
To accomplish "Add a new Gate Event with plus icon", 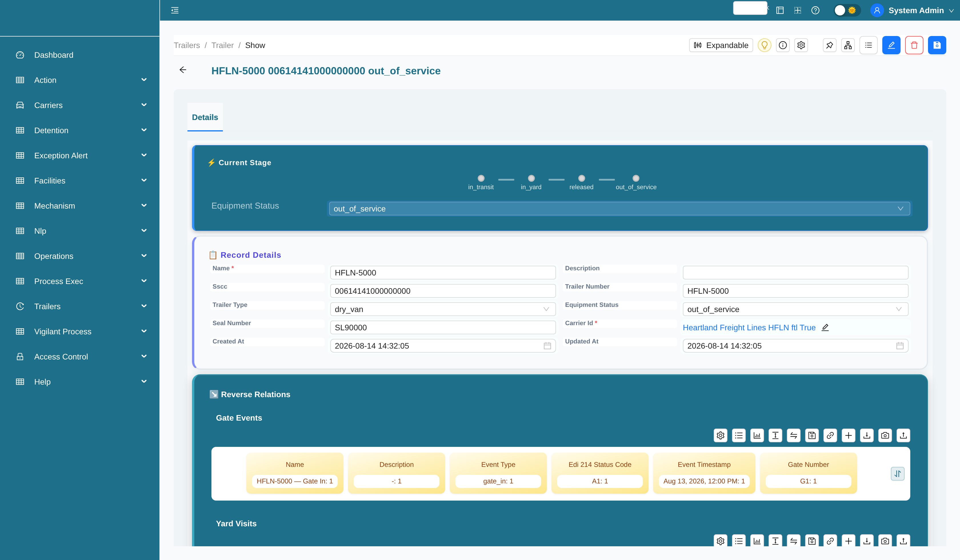I will click(x=848, y=435).
